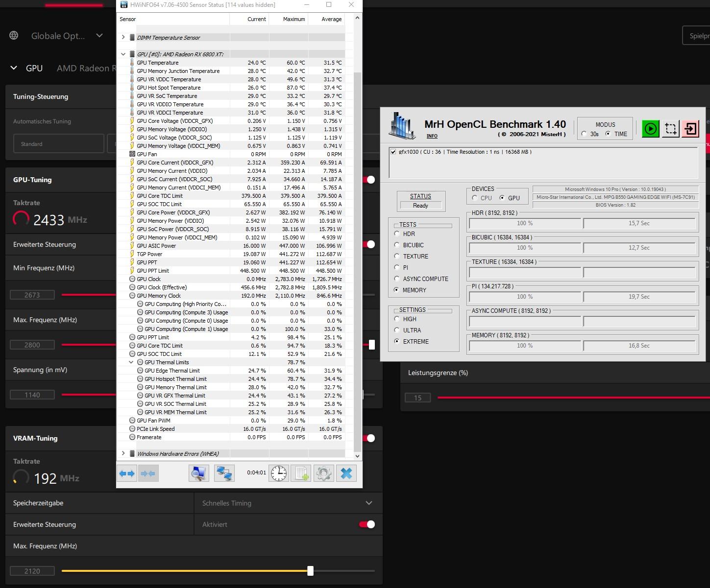This screenshot has width=710, height=588.
Task: Click the screenshot selection icon in MrH Benchmark
Action: [671, 129]
